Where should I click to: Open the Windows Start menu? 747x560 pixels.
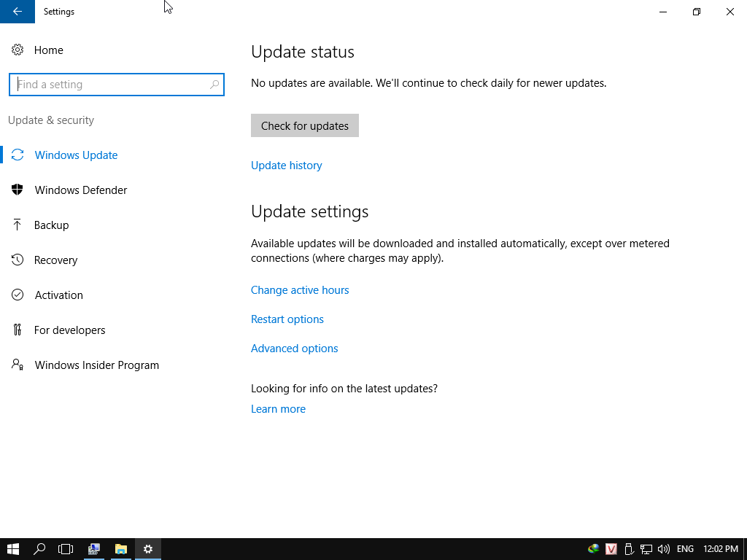(13, 549)
